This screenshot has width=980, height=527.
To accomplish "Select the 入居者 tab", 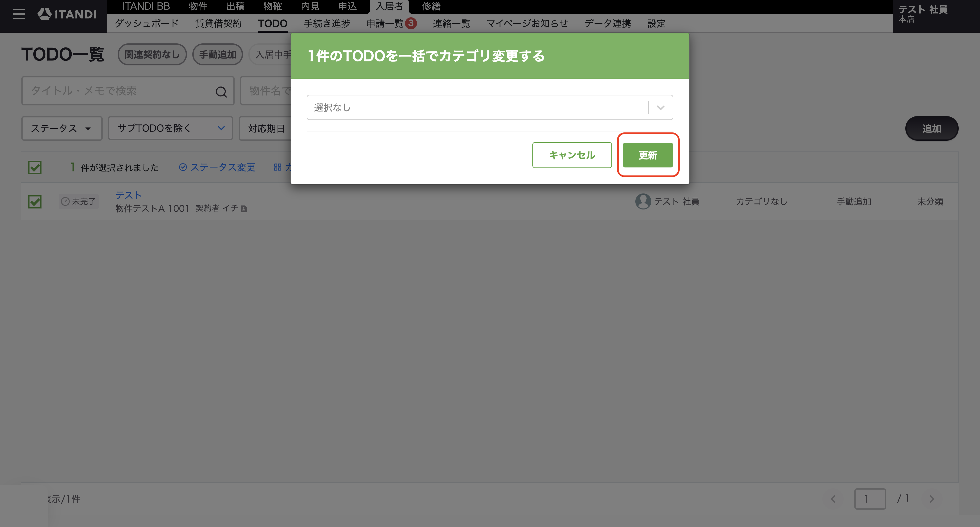I will tap(389, 6).
